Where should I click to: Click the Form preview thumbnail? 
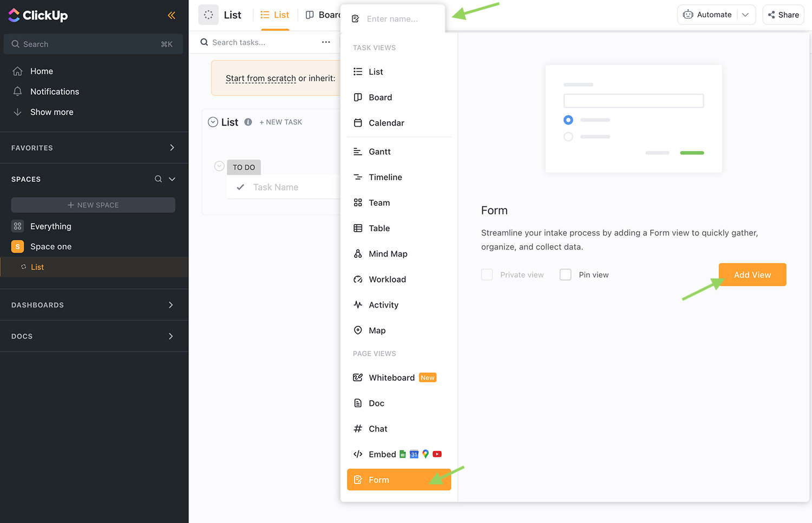pyautogui.click(x=633, y=119)
